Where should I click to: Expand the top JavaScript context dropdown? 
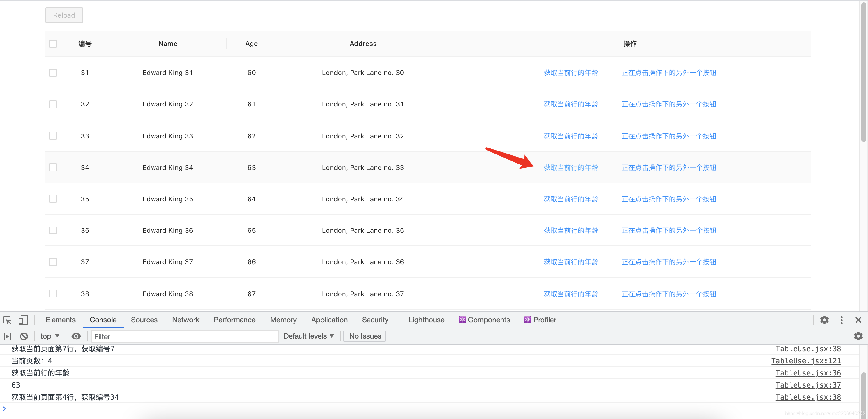coord(50,336)
